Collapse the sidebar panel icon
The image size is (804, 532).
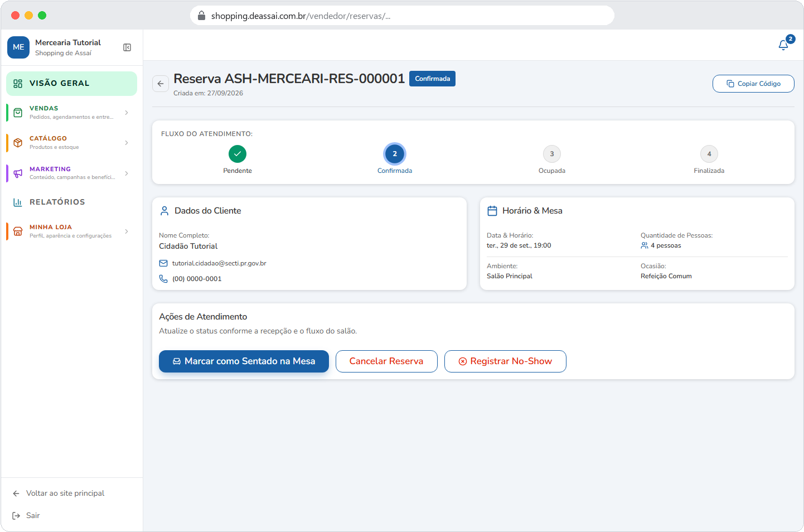[127, 47]
